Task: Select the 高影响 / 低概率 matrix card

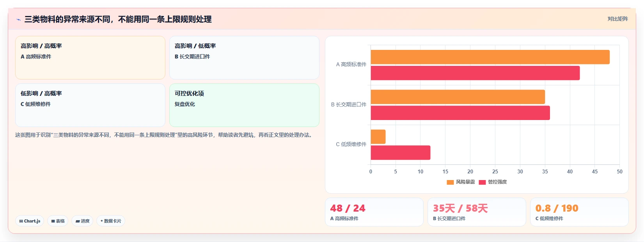Action: [x=244, y=58]
